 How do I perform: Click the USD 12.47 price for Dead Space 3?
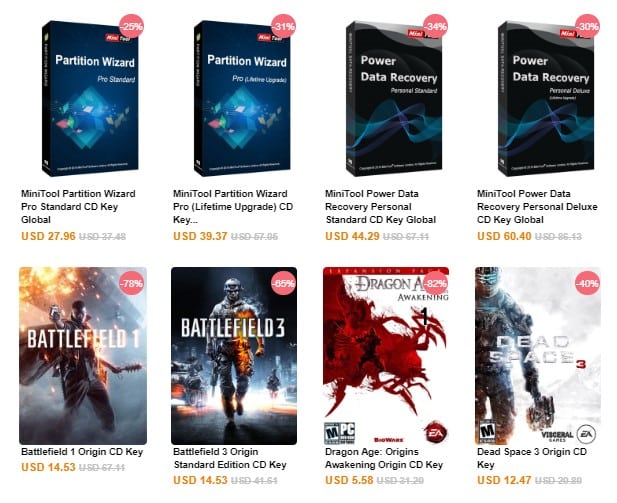coord(504,480)
